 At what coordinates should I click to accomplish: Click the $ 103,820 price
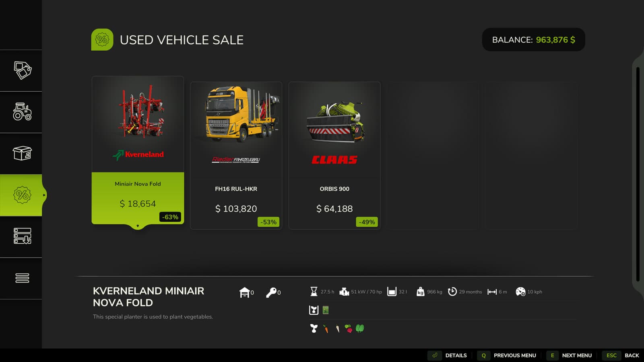point(236,209)
